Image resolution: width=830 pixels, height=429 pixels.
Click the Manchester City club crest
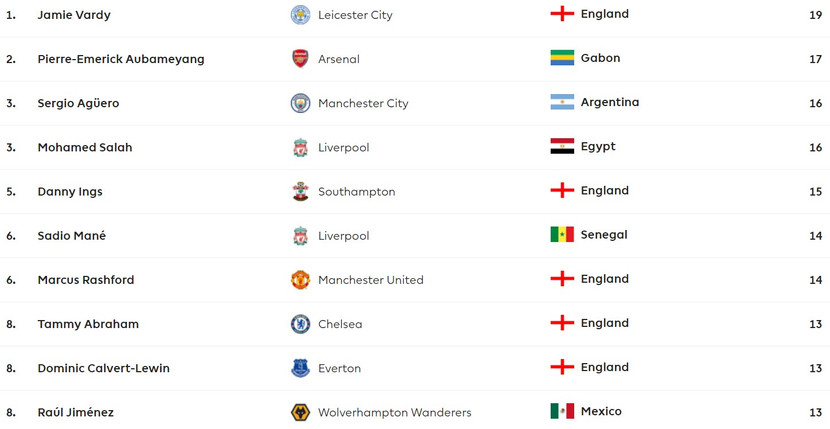300,103
